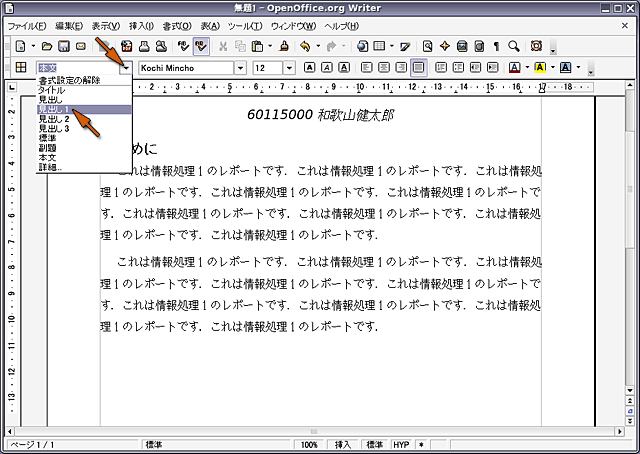Align text right
640x454 pixels.
pos(401,67)
